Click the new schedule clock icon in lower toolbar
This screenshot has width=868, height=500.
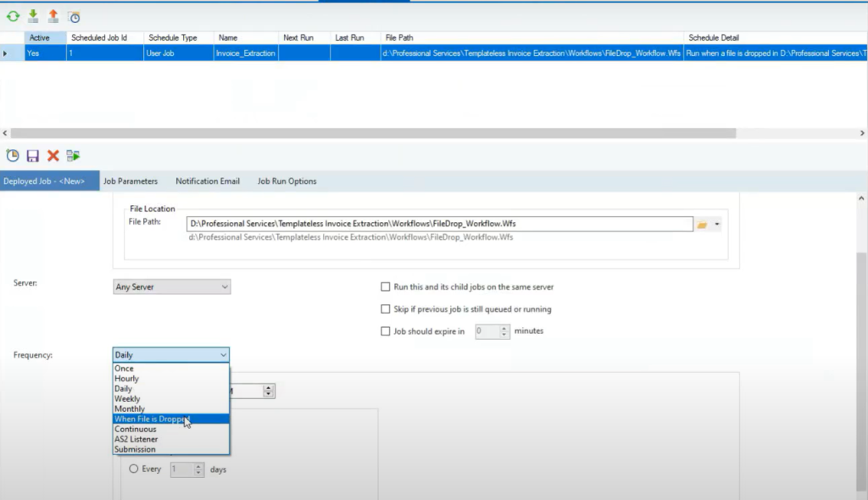point(13,155)
